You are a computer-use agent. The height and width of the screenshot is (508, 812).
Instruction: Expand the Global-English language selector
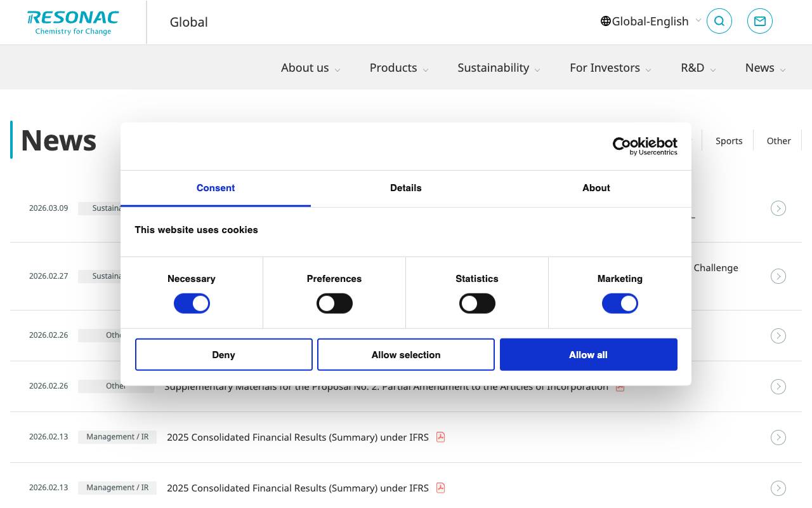pos(650,21)
